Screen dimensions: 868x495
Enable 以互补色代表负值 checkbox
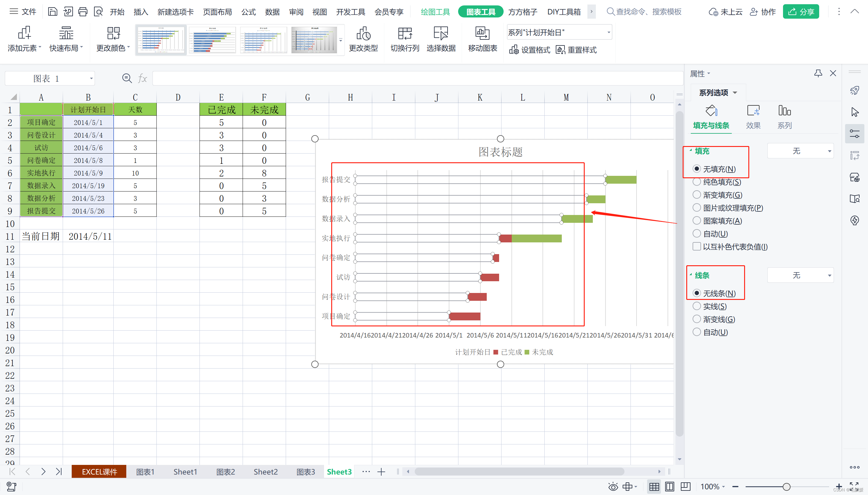click(x=697, y=247)
